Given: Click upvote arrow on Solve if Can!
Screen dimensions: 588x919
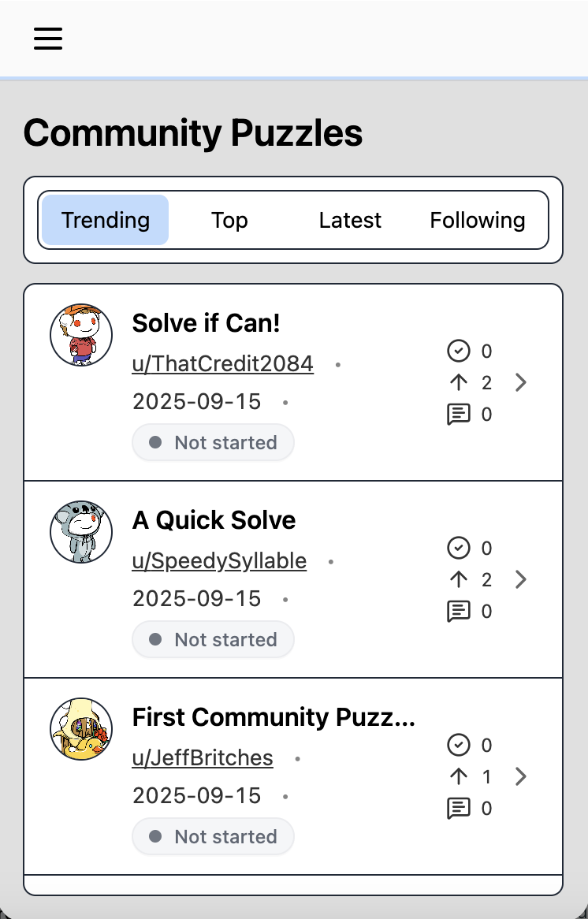Looking at the screenshot, I should (459, 383).
